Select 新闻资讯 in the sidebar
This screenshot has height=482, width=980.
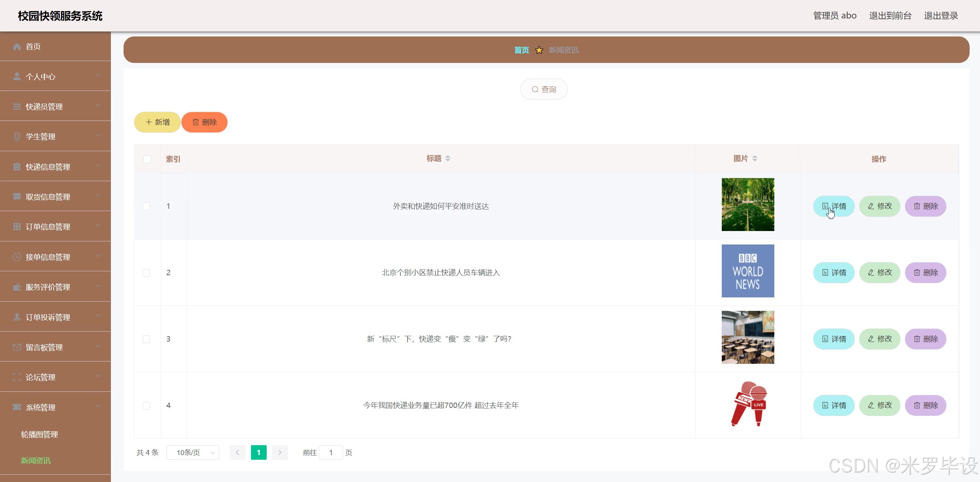pos(36,461)
